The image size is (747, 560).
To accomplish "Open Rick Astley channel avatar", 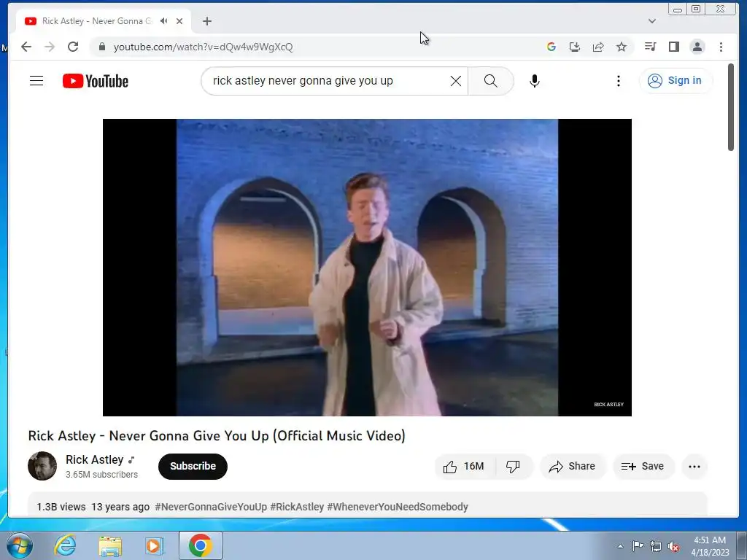I will (x=42, y=466).
